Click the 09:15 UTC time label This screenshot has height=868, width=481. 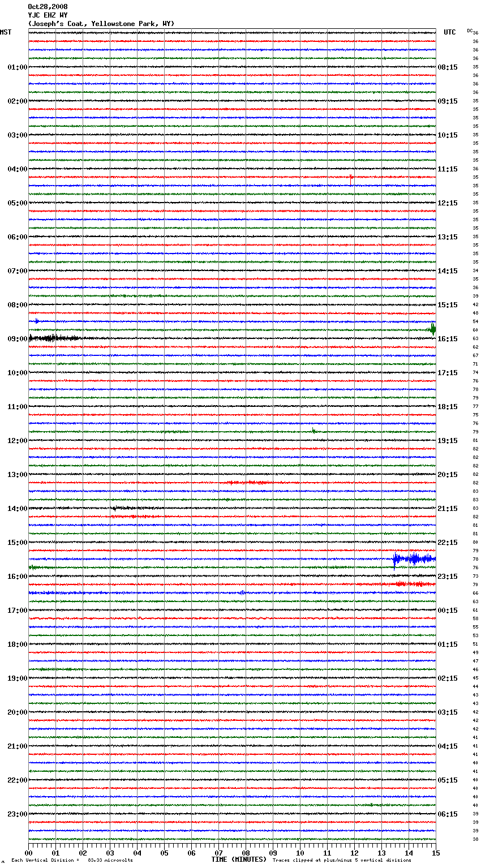point(448,101)
